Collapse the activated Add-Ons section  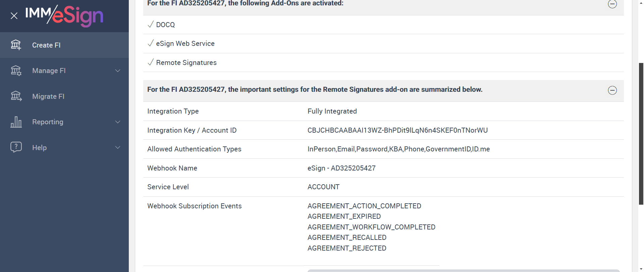(612, 4)
